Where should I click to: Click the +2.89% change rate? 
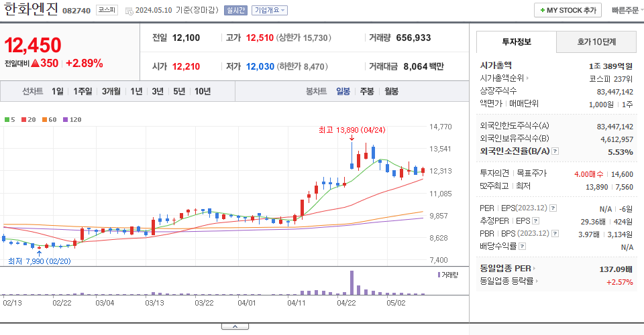click(x=85, y=63)
